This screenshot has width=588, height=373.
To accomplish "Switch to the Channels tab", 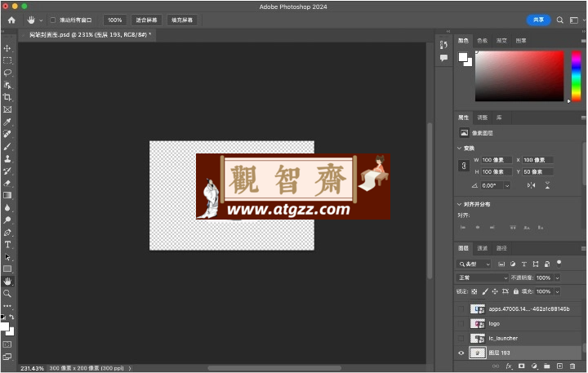I will 483,248.
